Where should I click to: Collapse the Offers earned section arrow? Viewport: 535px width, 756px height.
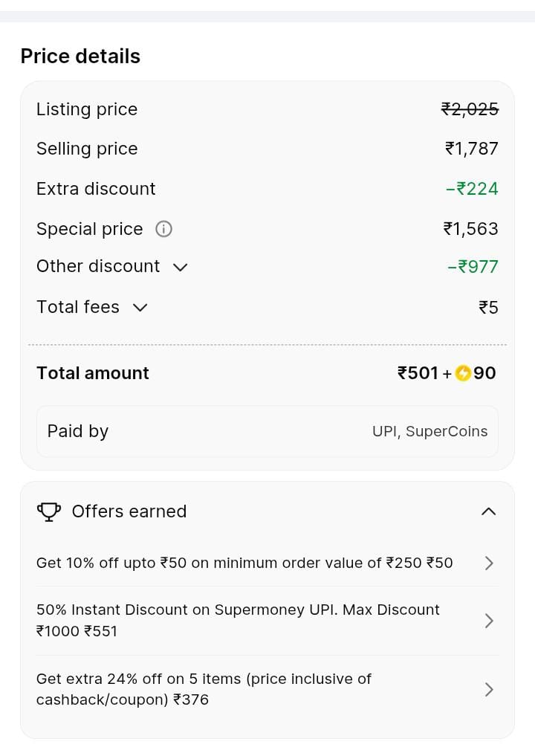488,511
